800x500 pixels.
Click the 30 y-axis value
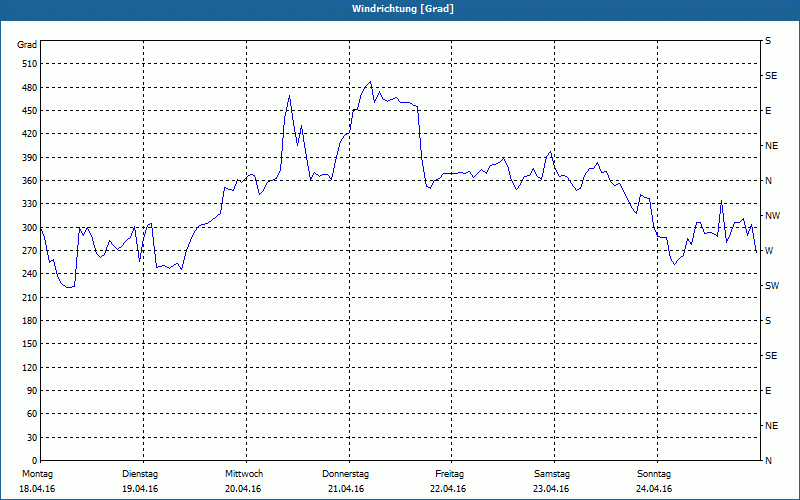click(x=32, y=438)
